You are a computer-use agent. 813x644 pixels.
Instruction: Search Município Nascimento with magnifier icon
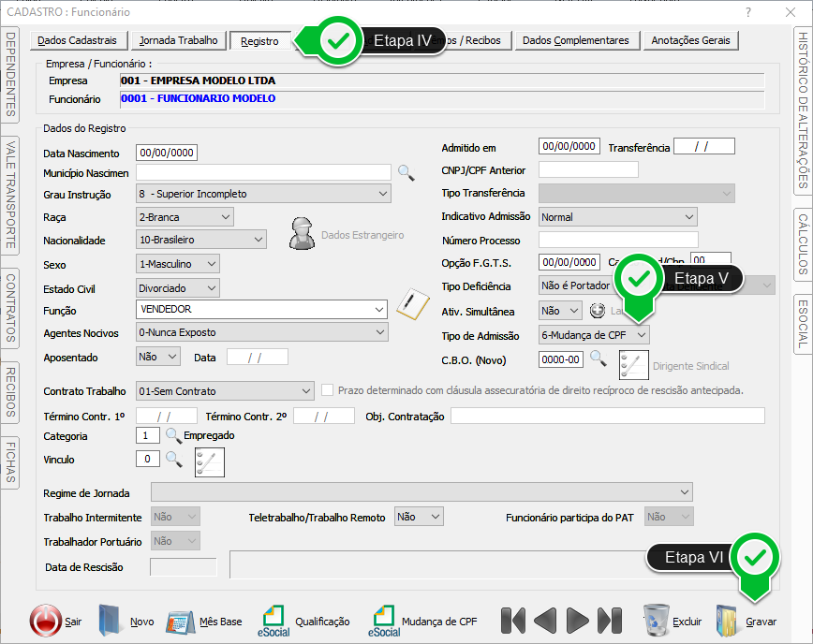pyautogui.click(x=406, y=171)
